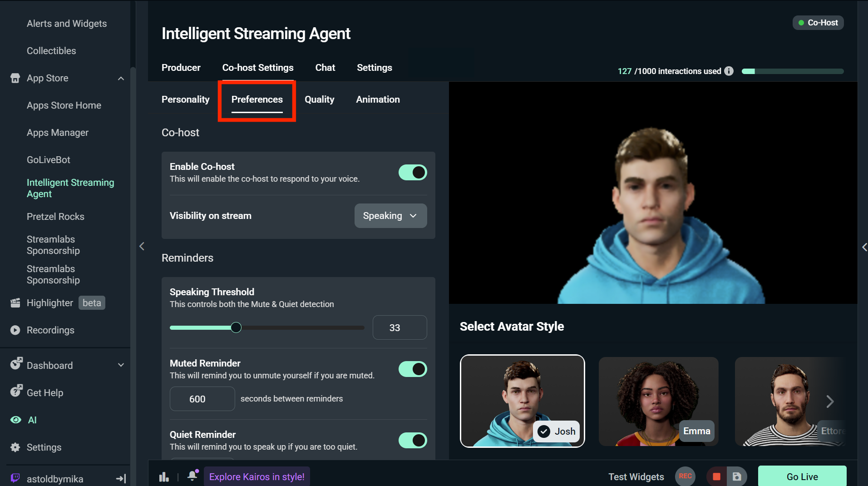Click the Go Live button
This screenshot has height=486, width=868.
coord(802,476)
